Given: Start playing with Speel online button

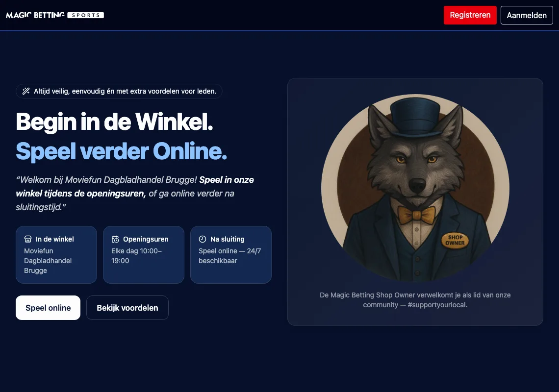Looking at the screenshot, I should [48, 308].
